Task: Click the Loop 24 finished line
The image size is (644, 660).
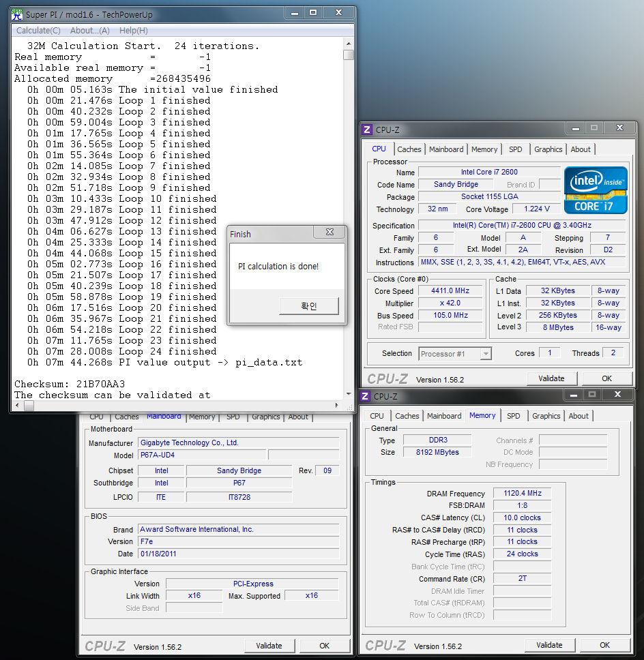Action: click(121, 351)
